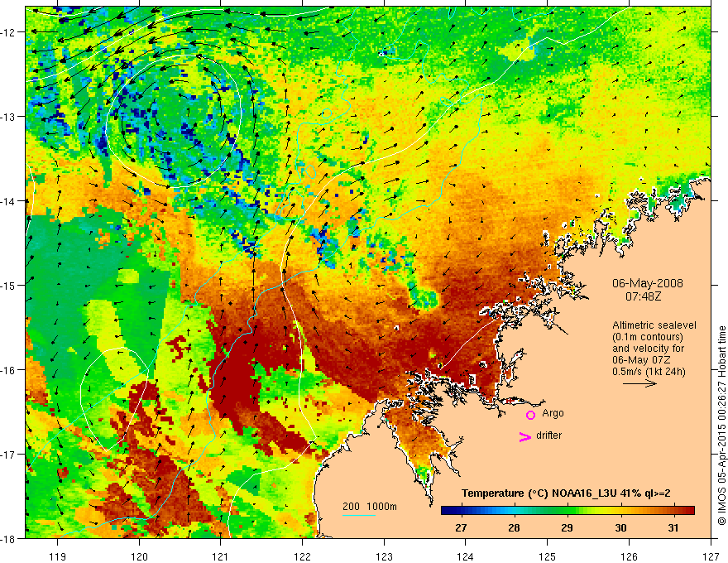Click the color bar value 27
The height and width of the screenshot is (563, 728).
tap(461, 527)
